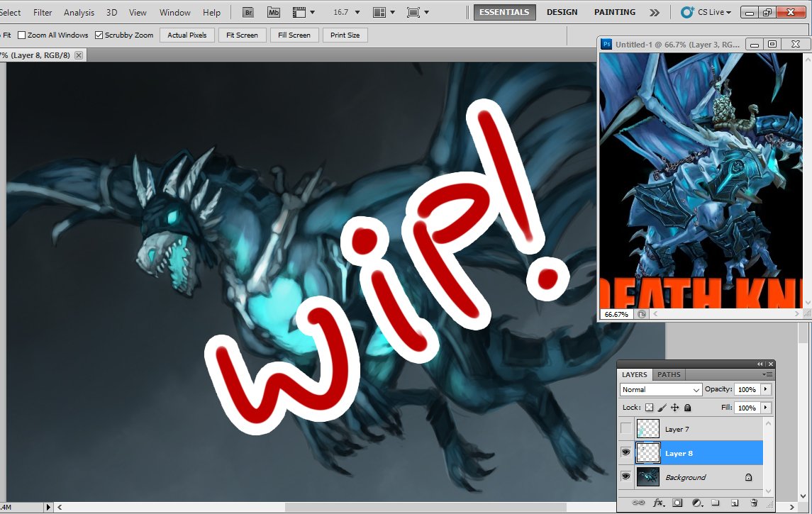Click the Lock all padlock icon
Screen dimensions: 812x514
[x=688, y=408]
